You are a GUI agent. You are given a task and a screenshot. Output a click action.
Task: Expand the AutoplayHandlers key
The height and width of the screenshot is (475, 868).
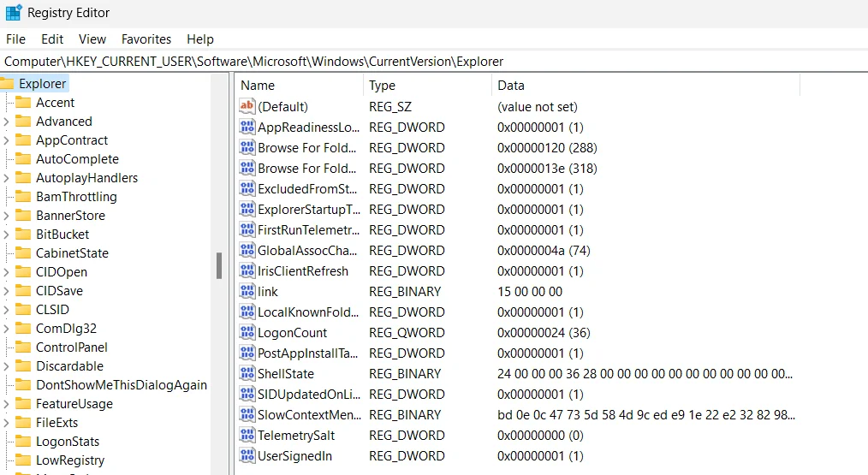click(6, 178)
